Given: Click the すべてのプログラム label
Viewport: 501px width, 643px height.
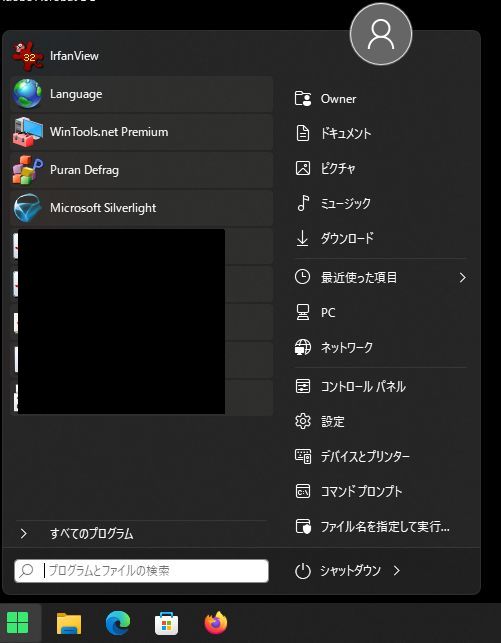Looking at the screenshot, I should click(x=91, y=534).
